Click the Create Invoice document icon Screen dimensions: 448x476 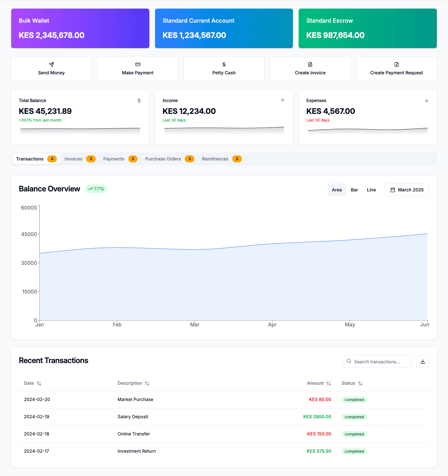tap(310, 64)
